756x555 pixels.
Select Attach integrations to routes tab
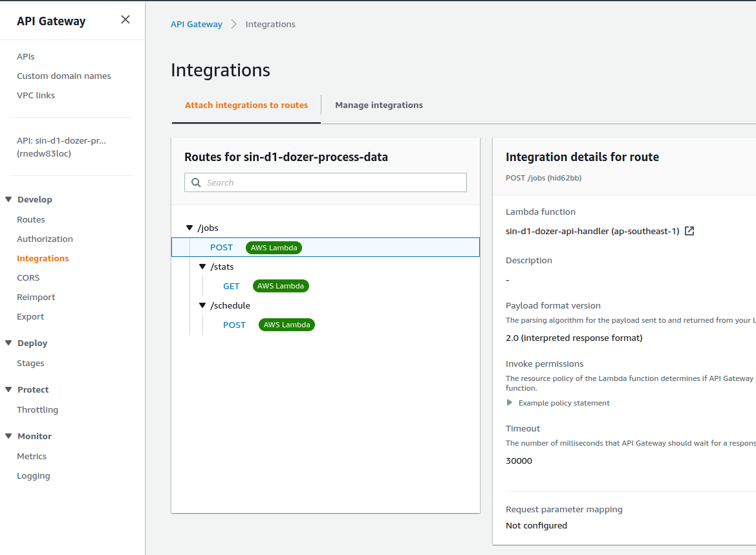[246, 105]
